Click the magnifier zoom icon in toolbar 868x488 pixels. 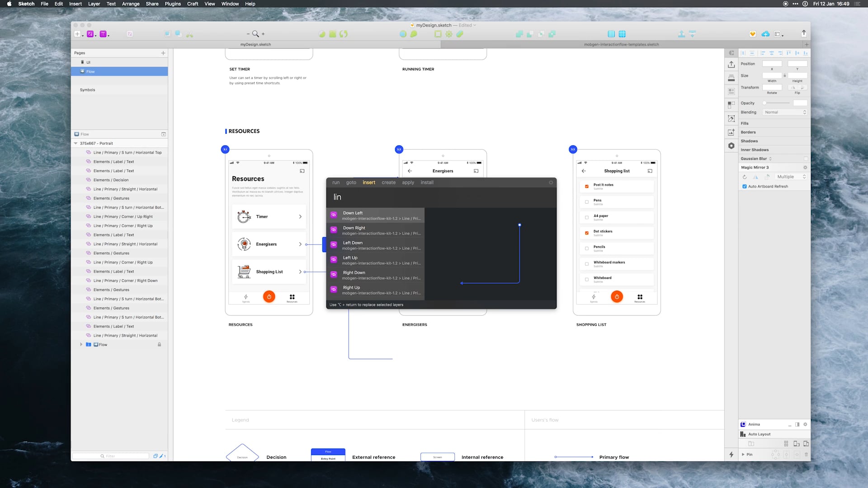click(x=255, y=34)
